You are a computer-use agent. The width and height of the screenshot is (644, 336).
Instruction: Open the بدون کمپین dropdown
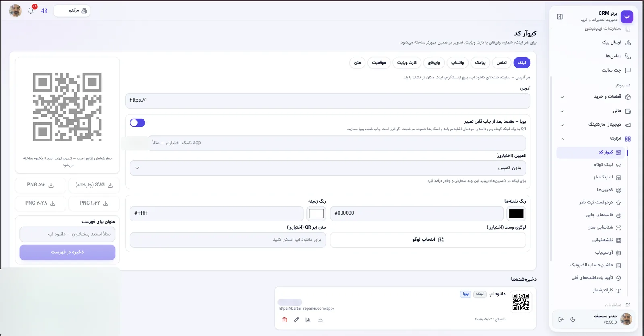(328, 168)
